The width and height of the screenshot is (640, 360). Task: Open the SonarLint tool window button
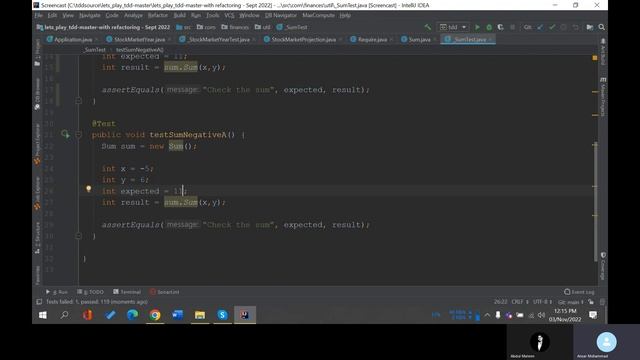tap(164, 292)
